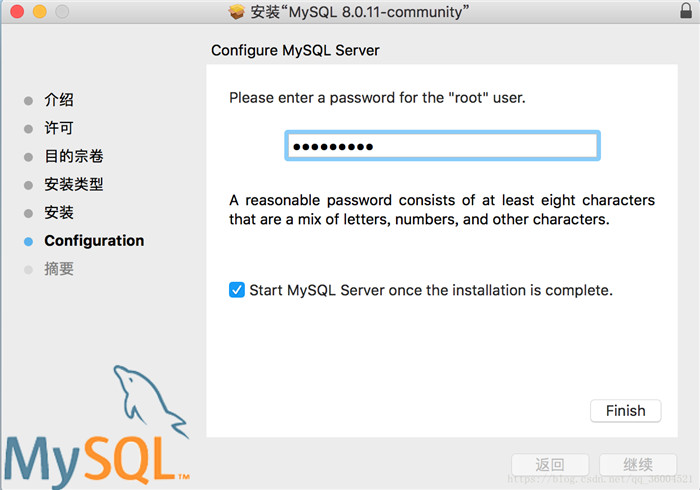Select the 许可 step in sidebar
700x490 pixels.
59,128
